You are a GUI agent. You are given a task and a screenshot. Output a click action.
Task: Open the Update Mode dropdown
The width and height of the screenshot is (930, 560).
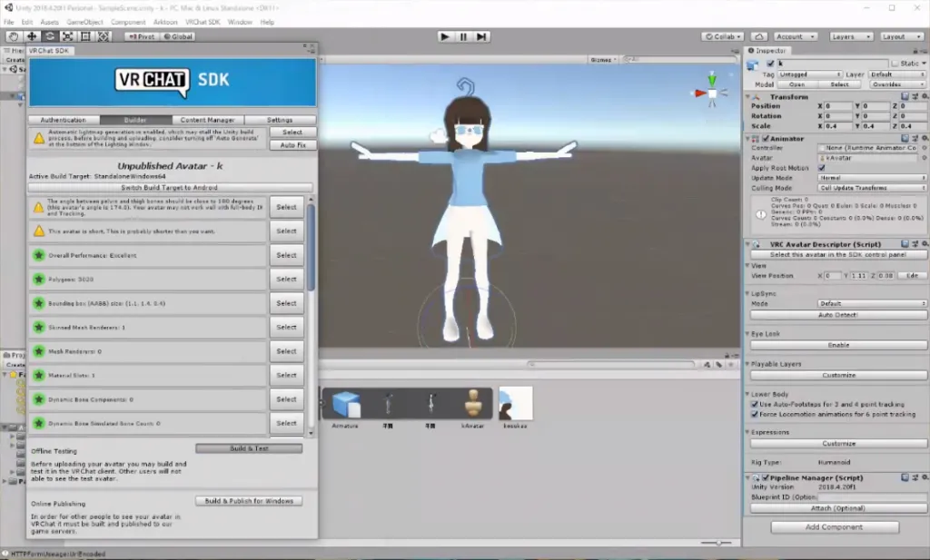(x=873, y=178)
